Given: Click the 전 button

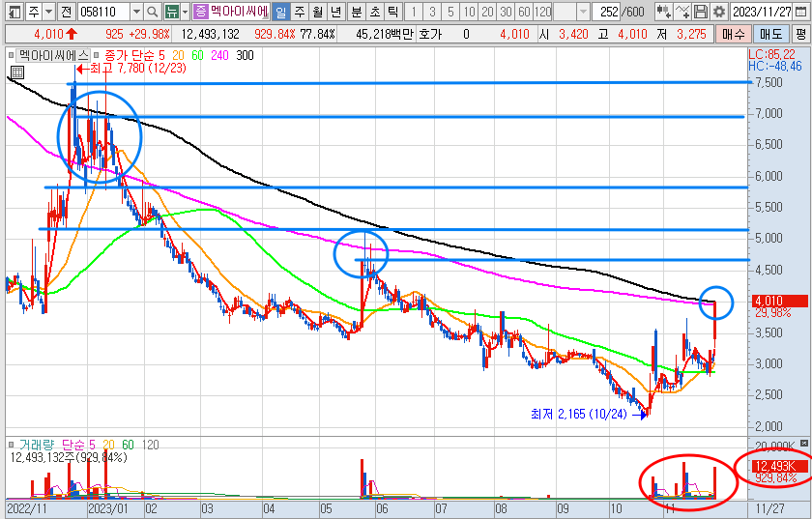Looking at the screenshot, I should (66, 11).
